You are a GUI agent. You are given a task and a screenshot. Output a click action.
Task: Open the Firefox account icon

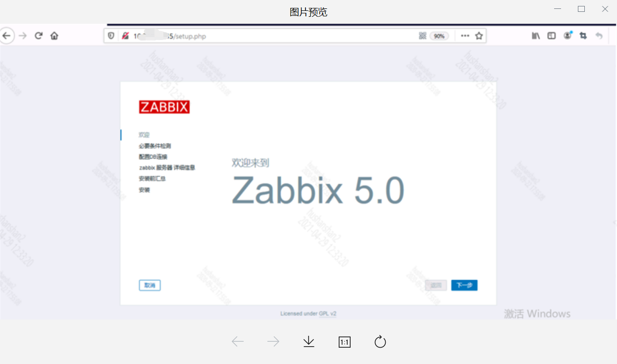(567, 36)
